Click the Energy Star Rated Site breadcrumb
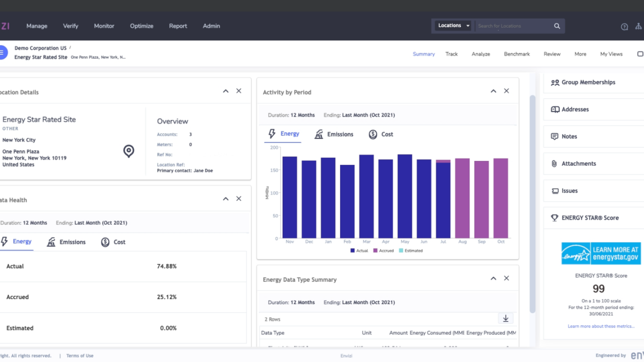 click(x=41, y=57)
